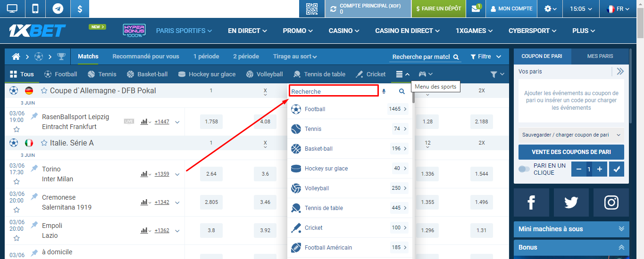Viewport: 644px width, 259px height.
Task: Open +1359 more markets for Torino match
Action: 162,174
